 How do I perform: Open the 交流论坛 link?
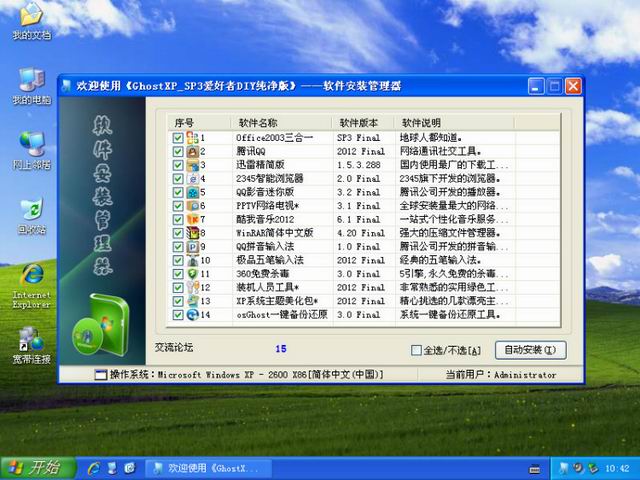click(x=173, y=348)
